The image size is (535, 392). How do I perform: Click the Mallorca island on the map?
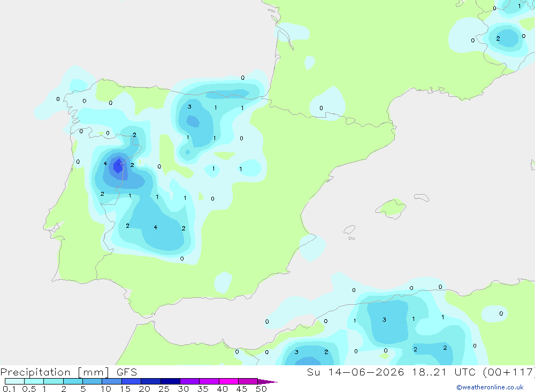(x=391, y=207)
